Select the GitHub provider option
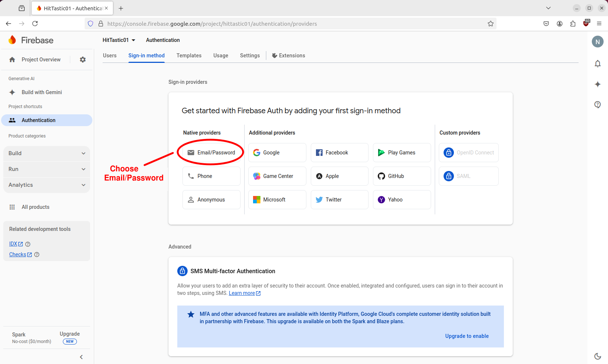608x364 pixels. click(402, 176)
